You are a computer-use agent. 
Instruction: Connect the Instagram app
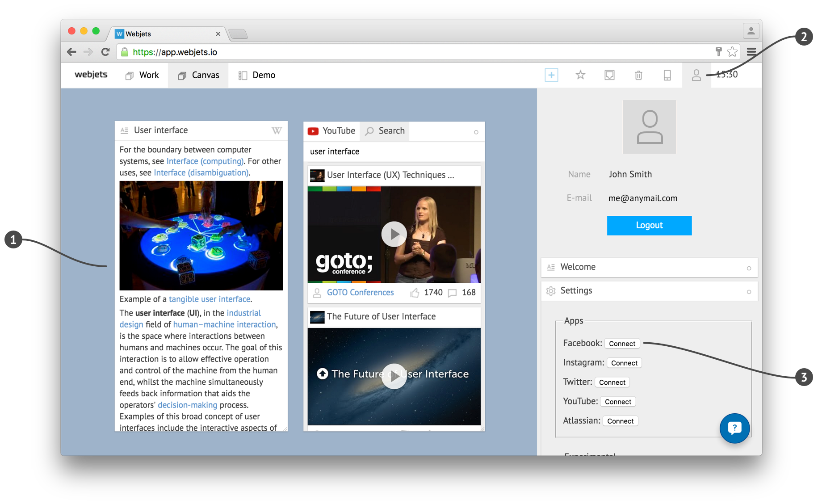(x=624, y=363)
